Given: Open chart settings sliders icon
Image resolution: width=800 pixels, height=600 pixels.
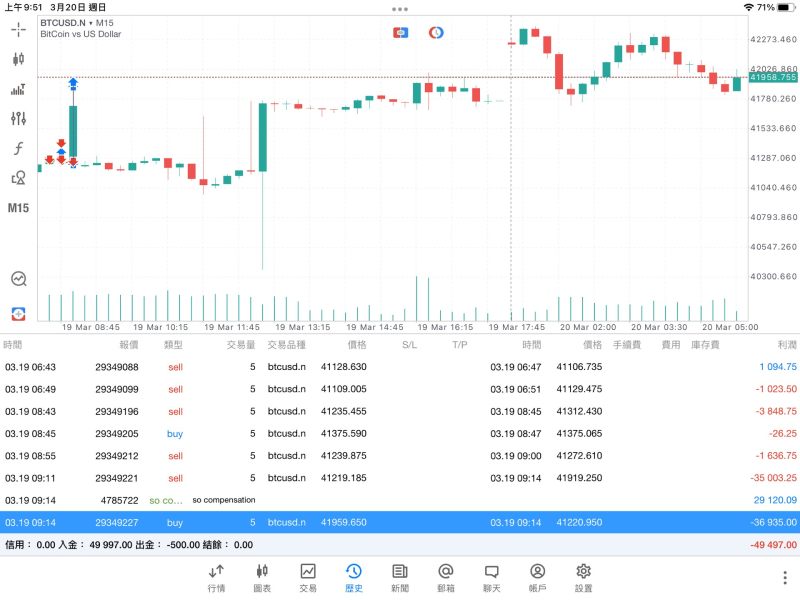Looking at the screenshot, I should (x=18, y=118).
